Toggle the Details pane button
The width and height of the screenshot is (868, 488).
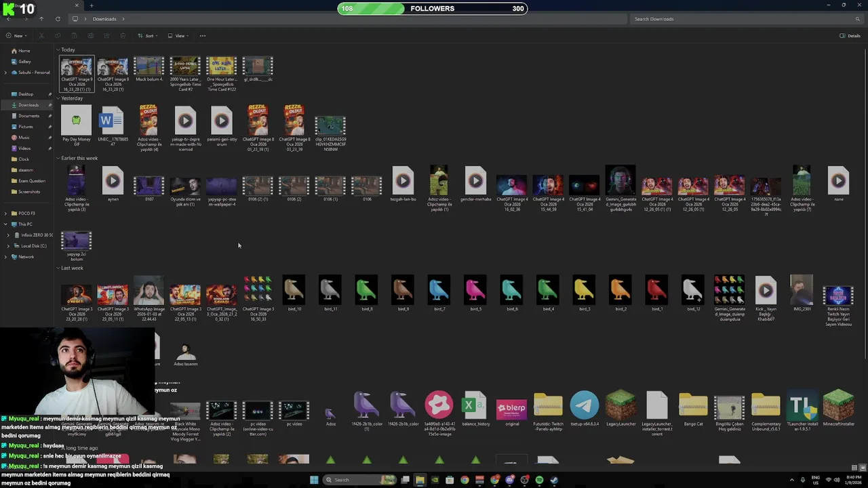850,36
